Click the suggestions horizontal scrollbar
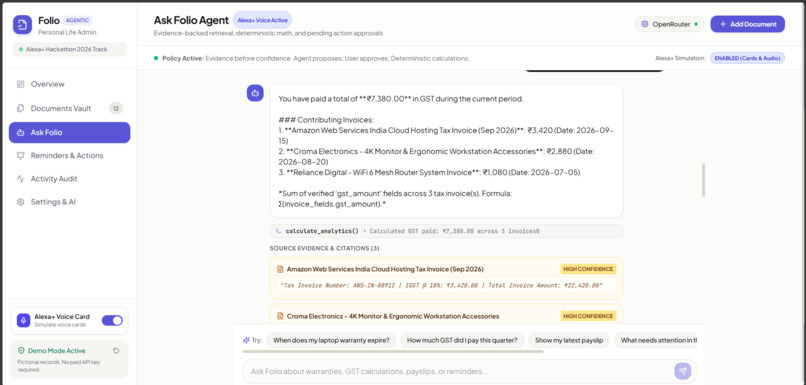Viewport: 806px width, 385px height. click(393, 352)
